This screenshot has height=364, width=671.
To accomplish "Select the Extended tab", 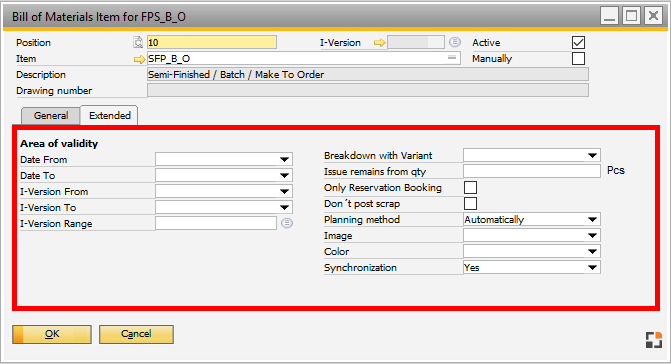I will pos(110,115).
